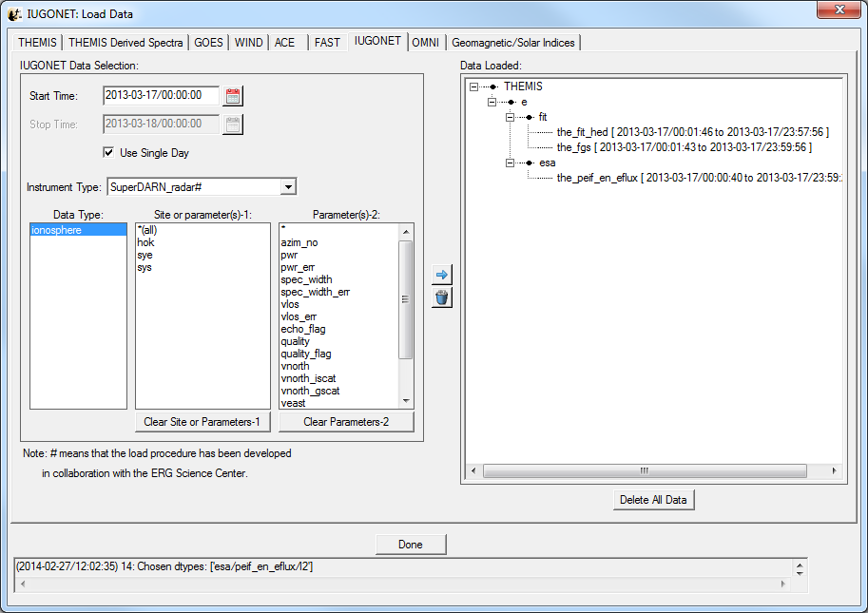Collapse the fit tree branch
The image size is (868, 613).
510,117
